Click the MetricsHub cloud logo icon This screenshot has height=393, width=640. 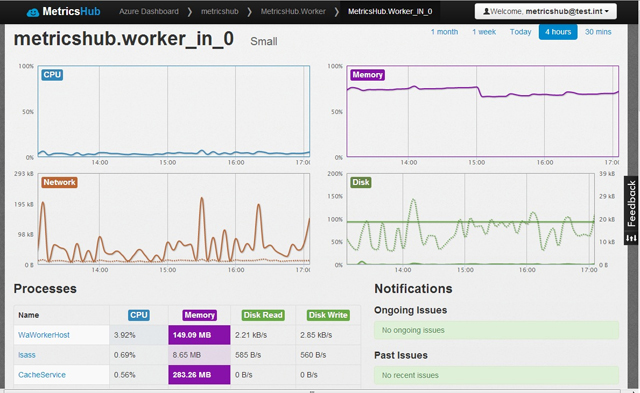33,12
